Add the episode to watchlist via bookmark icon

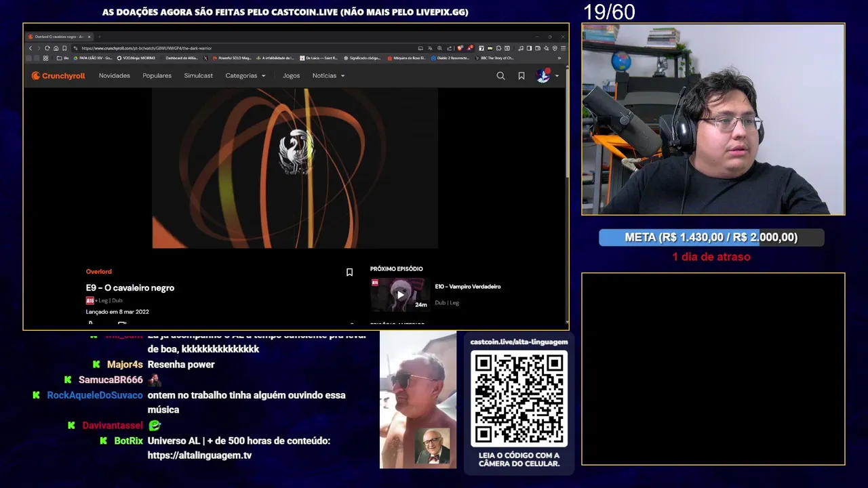tap(349, 272)
